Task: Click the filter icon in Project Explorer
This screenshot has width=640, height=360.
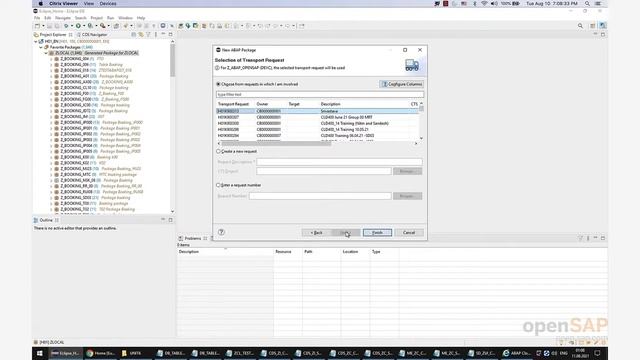Action: pos(148,35)
